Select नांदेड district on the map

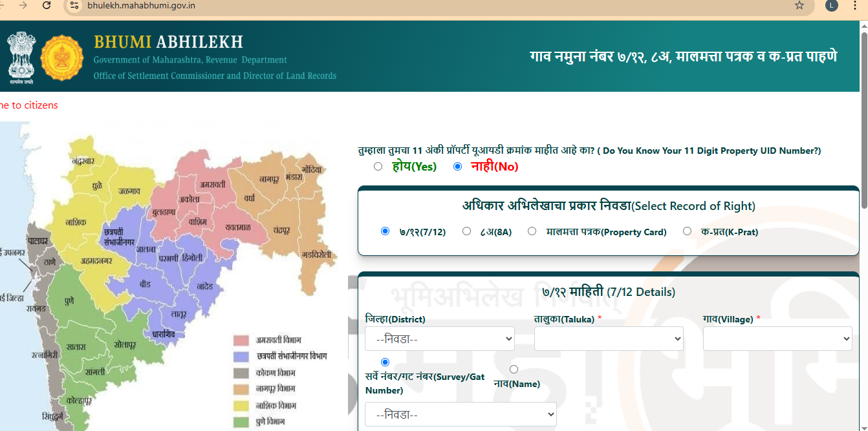pos(204,286)
